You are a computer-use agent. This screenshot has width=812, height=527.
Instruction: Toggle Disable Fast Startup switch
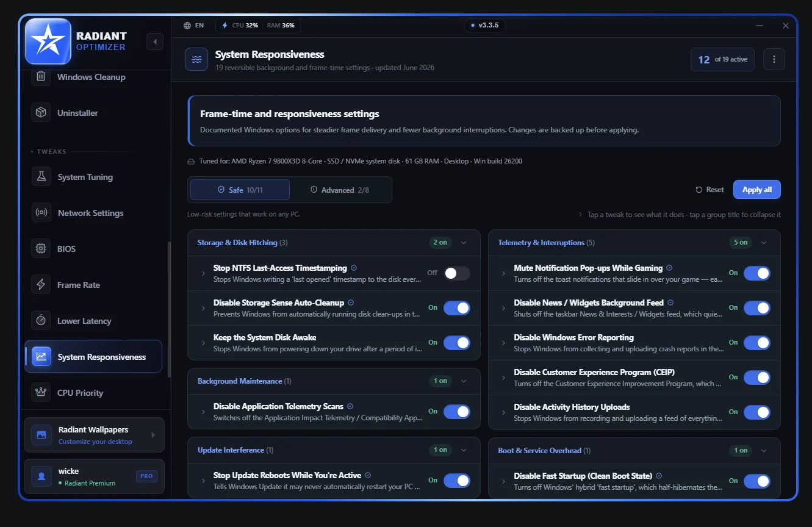point(757,481)
